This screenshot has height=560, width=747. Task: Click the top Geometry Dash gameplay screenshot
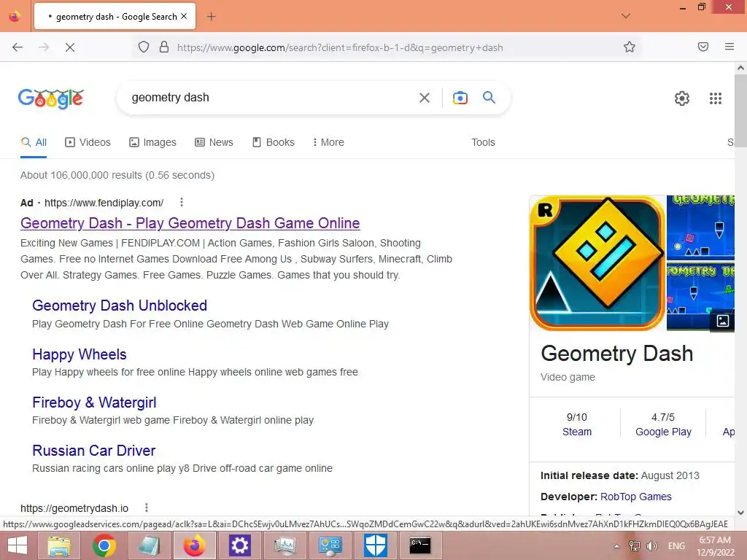701,227
